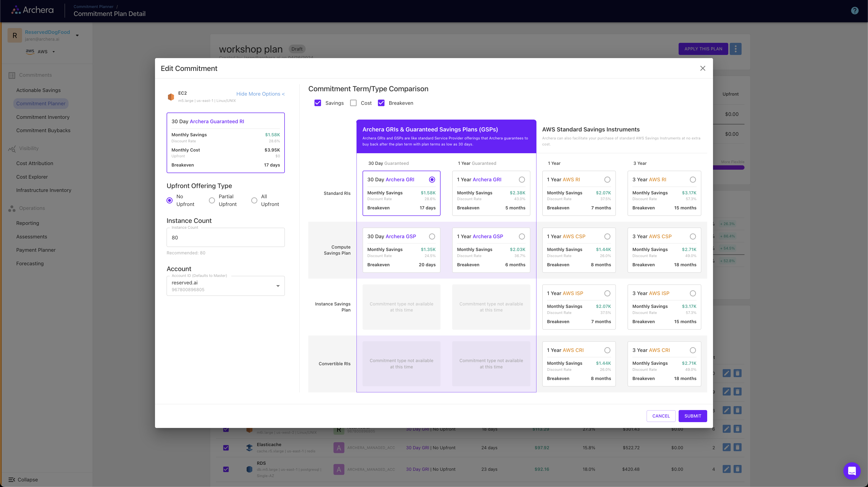The width and height of the screenshot is (868, 487).
Task: Click the Archera logo
Action: (33, 10)
